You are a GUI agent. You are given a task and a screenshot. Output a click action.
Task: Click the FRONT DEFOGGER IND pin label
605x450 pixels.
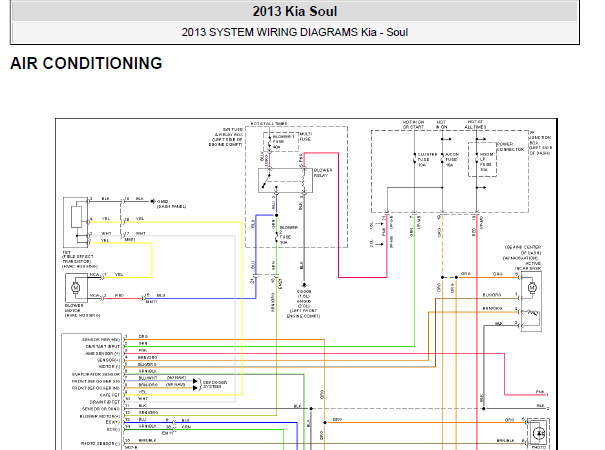point(96,388)
